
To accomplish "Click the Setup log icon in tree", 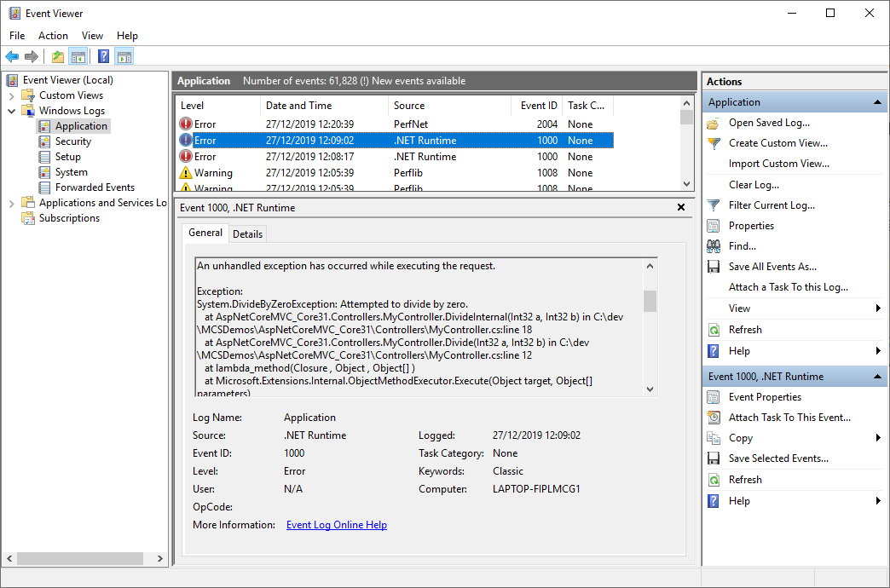I will tap(44, 157).
